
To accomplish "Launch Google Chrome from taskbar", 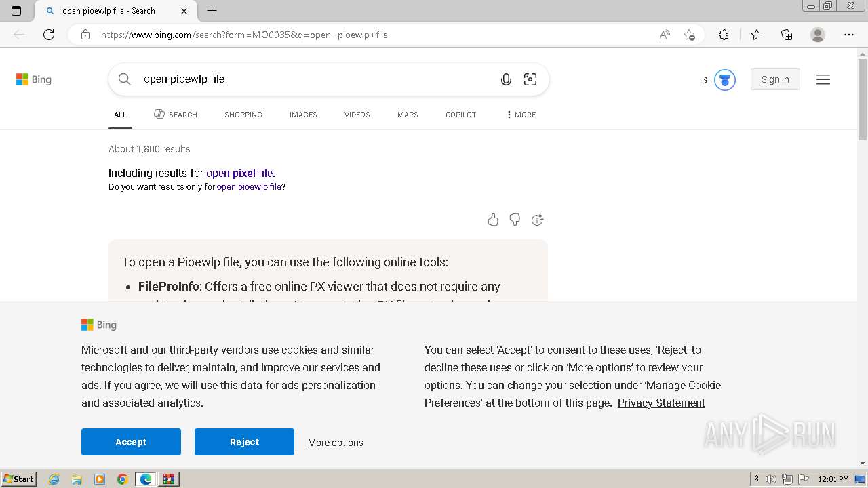I will click(122, 479).
